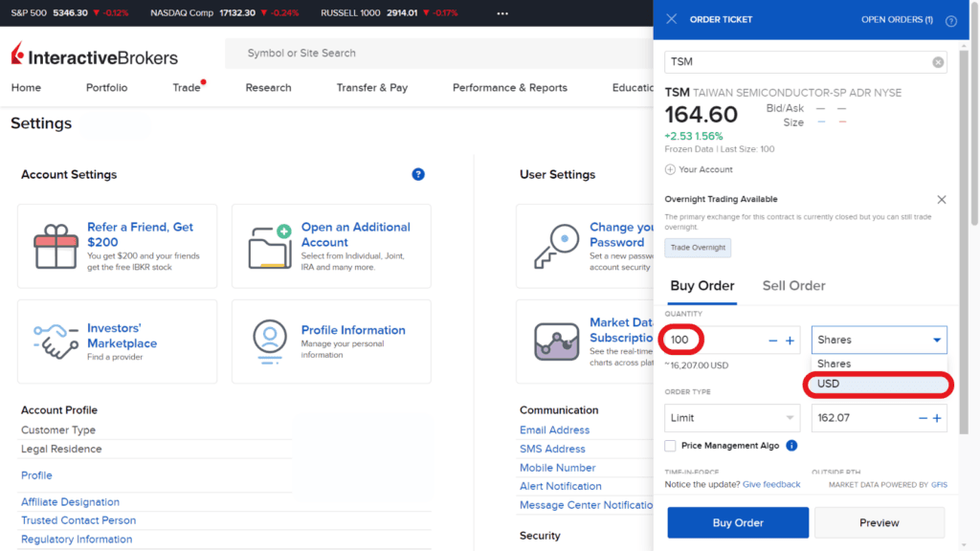Image resolution: width=980 pixels, height=551 pixels.
Task: Select USD from the unit dropdown
Action: coord(879,384)
